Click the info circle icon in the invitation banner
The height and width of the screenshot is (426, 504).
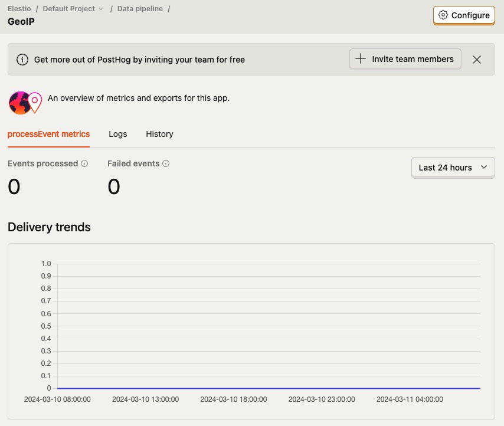tap(22, 59)
